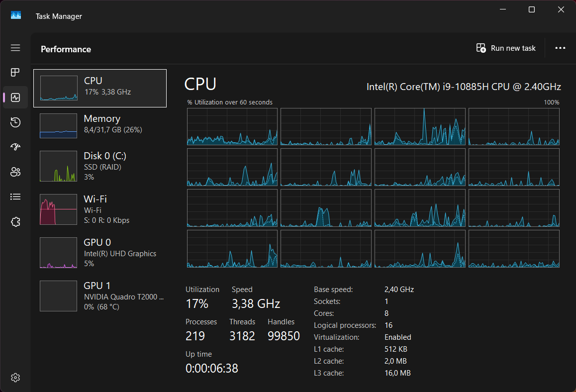The width and height of the screenshot is (576, 392).
Task: Open the App history page icon
Action: coord(15,122)
